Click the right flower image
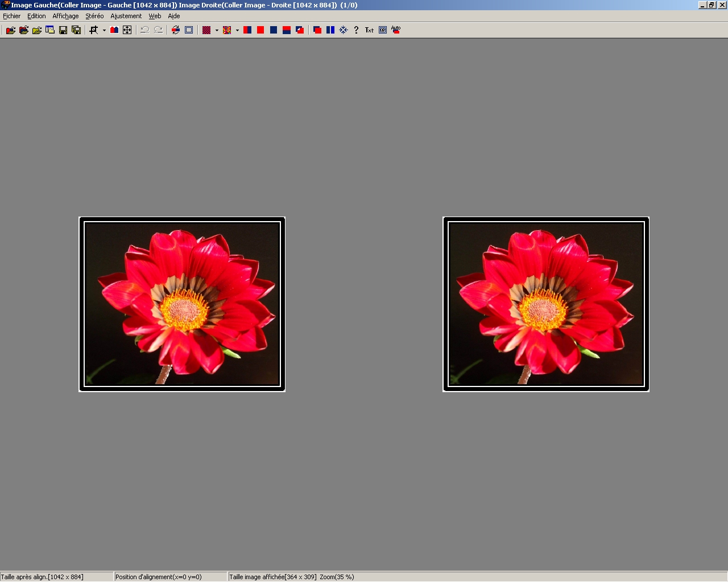The height and width of the screenshot is (582, 728). click(546, 304)
